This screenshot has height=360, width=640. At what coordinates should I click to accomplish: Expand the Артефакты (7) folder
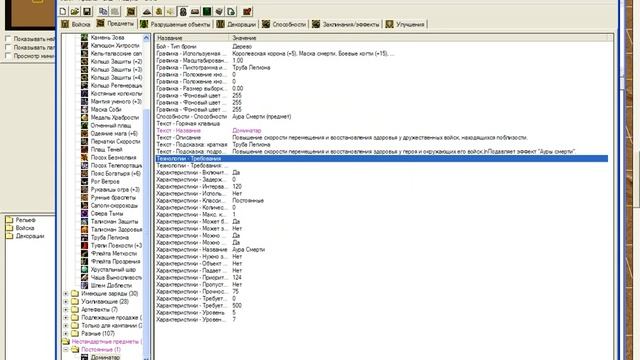66,309
